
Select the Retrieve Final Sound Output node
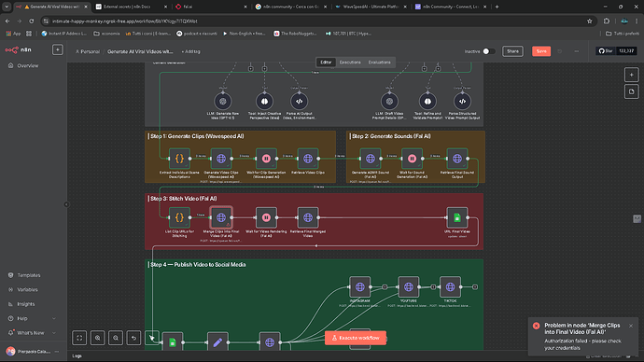tap(457, 159)
